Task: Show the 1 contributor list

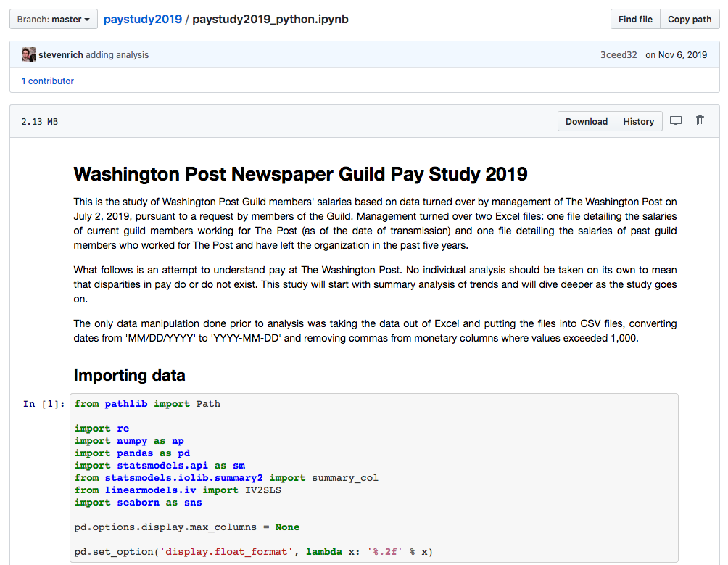Action: tap(47, 81)
